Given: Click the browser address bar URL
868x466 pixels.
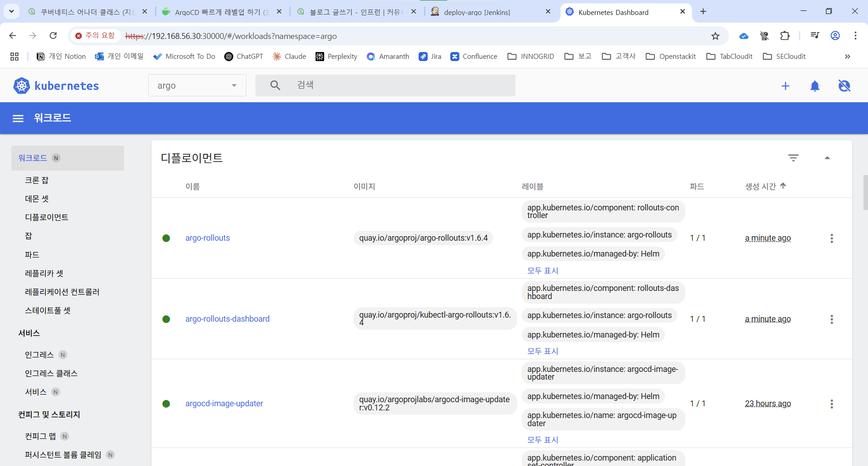Looking at the screenshot, I should [231, 36].
